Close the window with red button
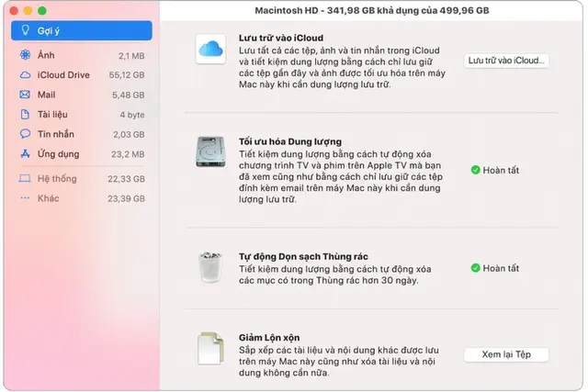Screen dimensions: 588x392 point(14,10)
